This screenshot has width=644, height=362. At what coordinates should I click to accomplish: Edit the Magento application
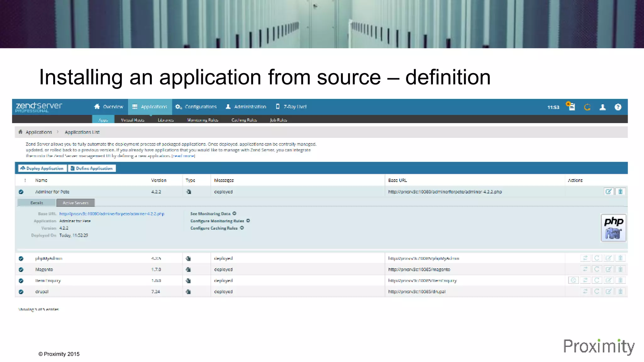(x=609, y=269)
